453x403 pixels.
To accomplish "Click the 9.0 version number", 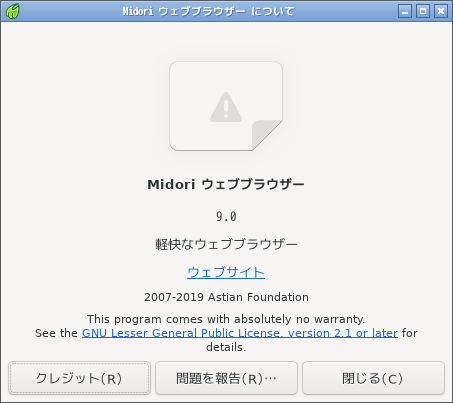I will [x=226, y=217].
